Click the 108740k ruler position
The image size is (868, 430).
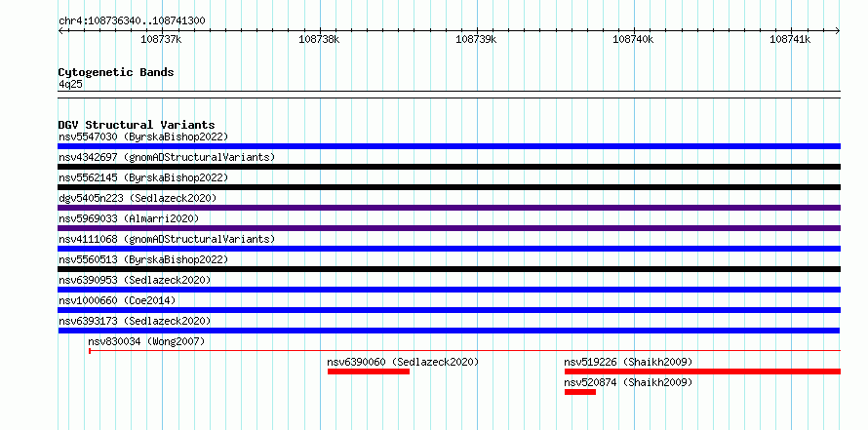633,39
